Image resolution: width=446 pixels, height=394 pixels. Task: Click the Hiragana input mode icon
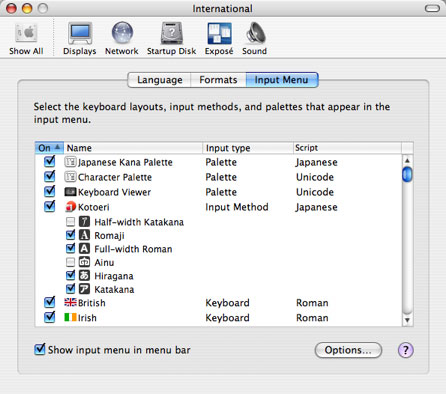tap(84, 276)
